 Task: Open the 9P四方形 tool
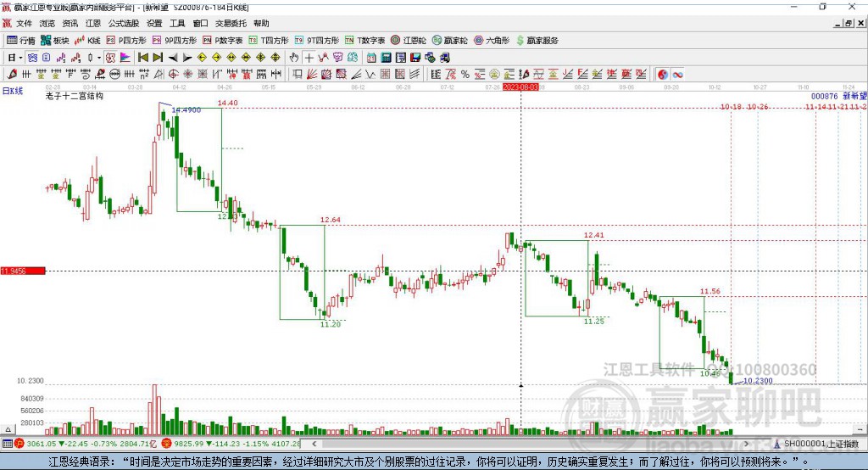pos(175,41)
